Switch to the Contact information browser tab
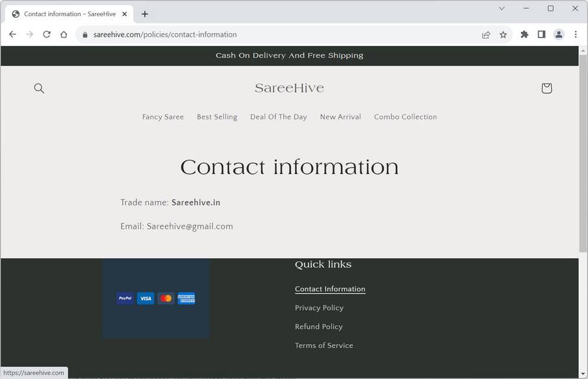This screenshot has width=588, height=379. point(67,13)
